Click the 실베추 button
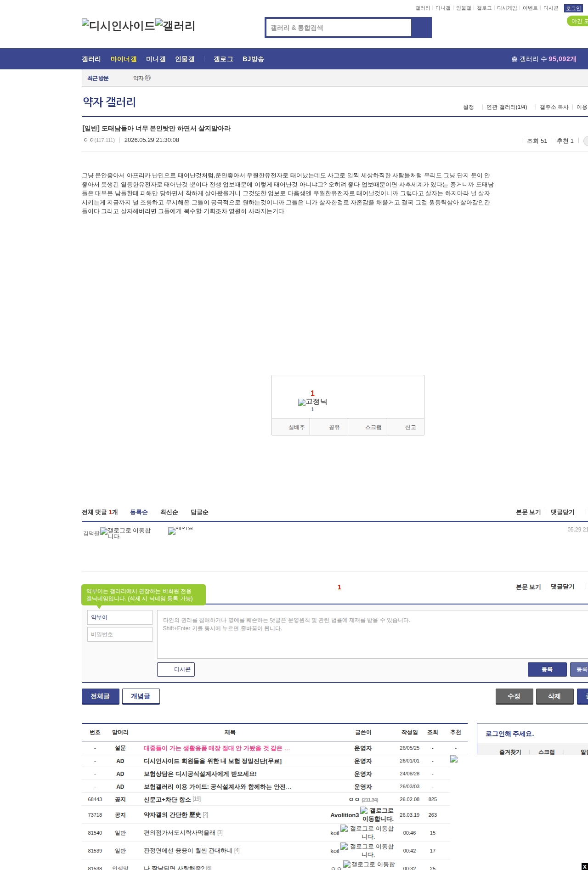 point(291,427)
